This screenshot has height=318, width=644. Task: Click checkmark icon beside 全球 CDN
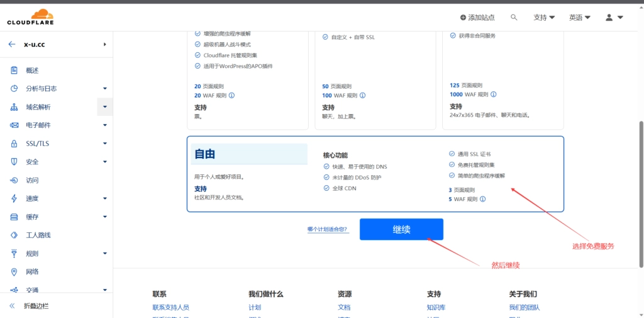pos(326,188)
